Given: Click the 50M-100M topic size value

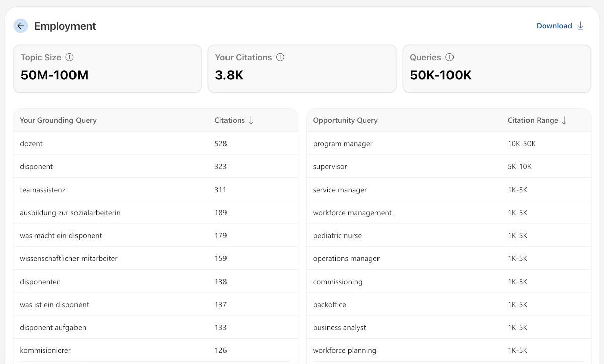Looking at the screenshot, I should [54, 75].
